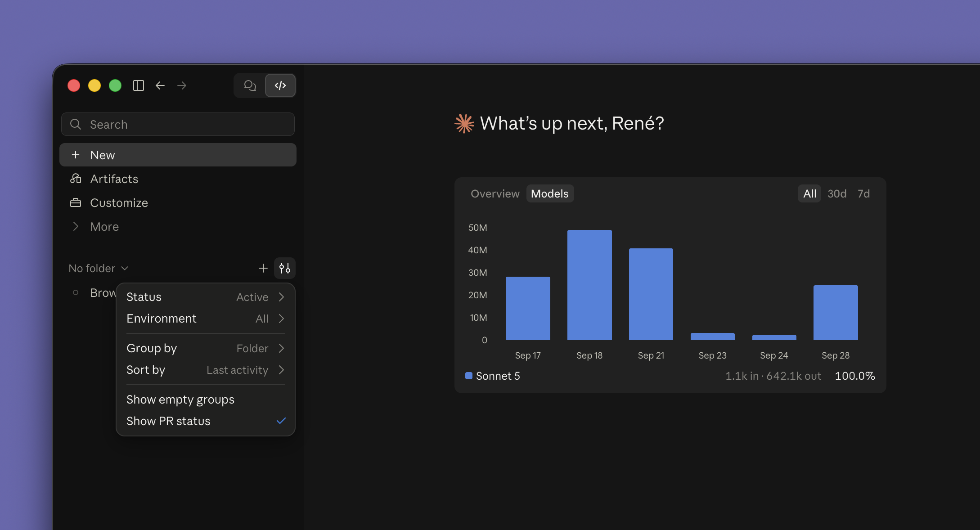Switch to code mode icon
The image size is (980, 530).
pyautogui.click(x=280, y=85)
